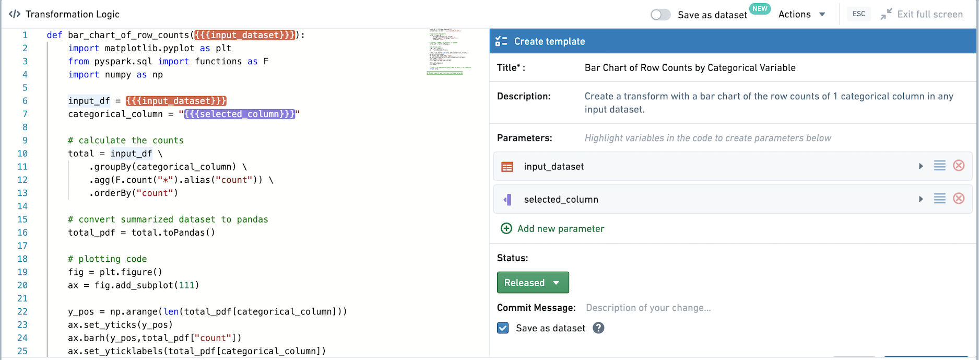Click the 'Highlight variables in the code' hint
Screen dimensions: 980x360
pyautogui.click(x=707, y=138)
